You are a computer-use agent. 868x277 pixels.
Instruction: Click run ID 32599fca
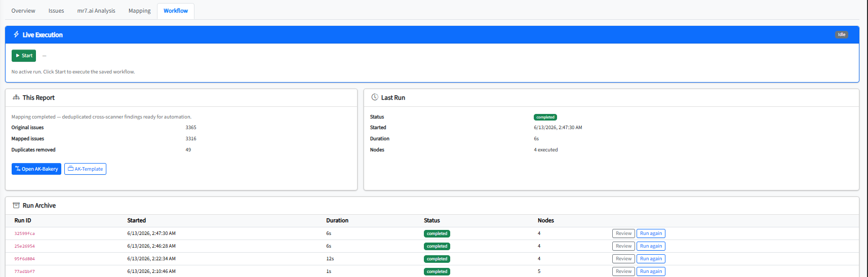[24, 233]
